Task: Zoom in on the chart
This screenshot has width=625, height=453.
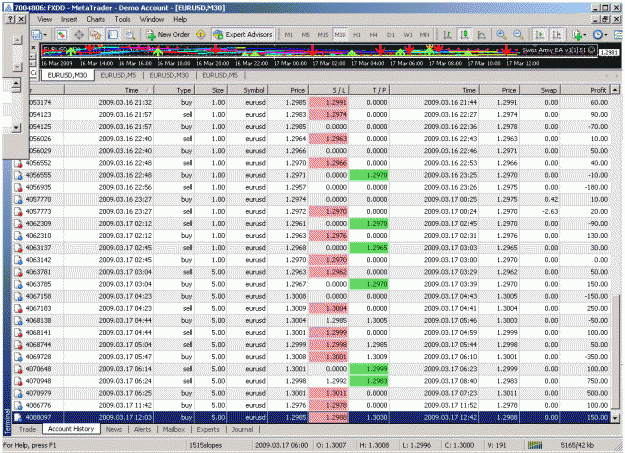Action: pyautogui.click(x=501, y=35)
